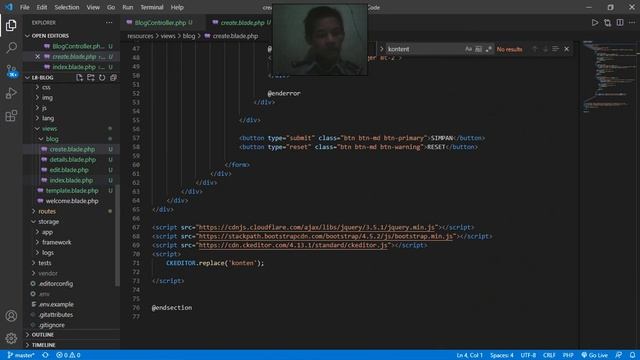Viewport: 640px width, 360px height.
Task: Open the jQuery CDN script link
Action: (x=316, y=227)
